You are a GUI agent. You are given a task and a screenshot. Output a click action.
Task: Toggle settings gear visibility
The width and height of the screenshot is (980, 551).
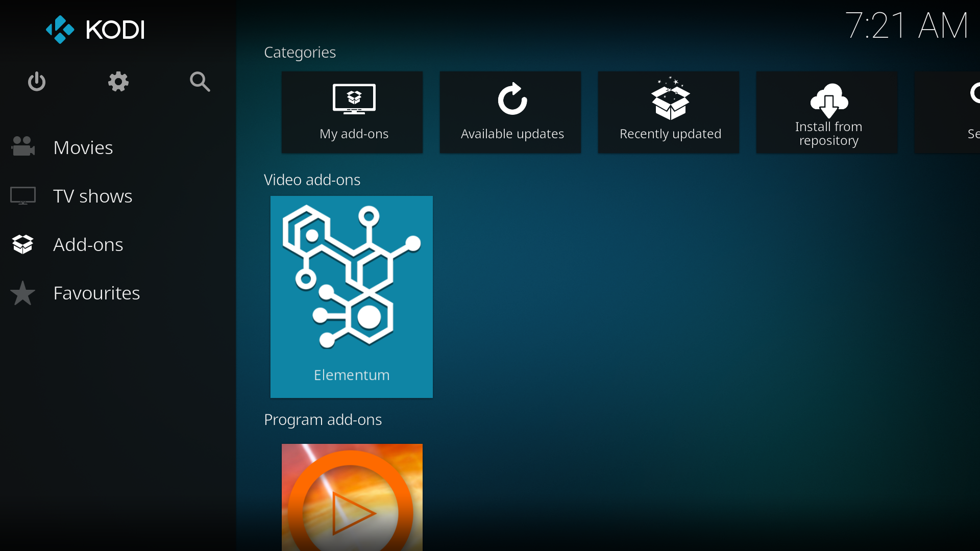pyautogui.click(x=118, y=82)
